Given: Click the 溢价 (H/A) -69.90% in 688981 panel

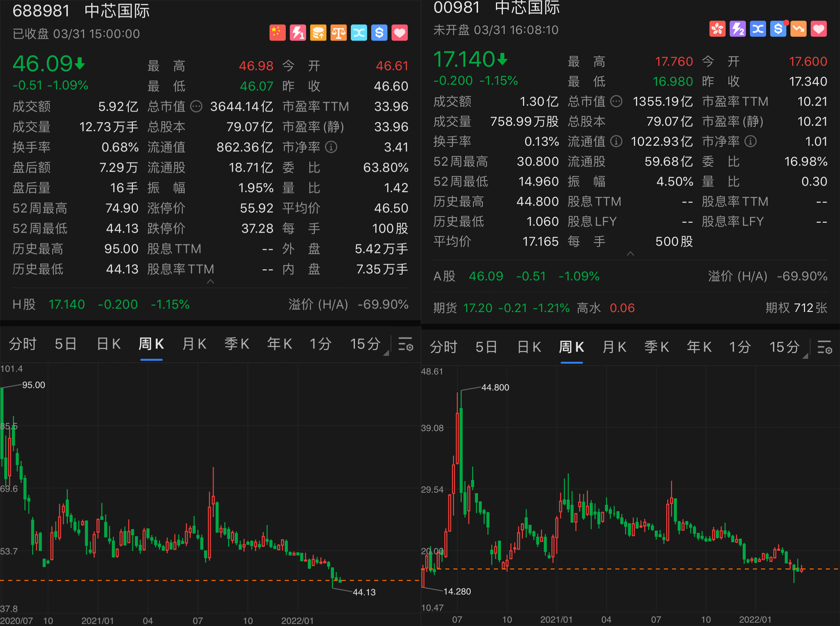Looking at the screenshot, I should tap(349, 305).
